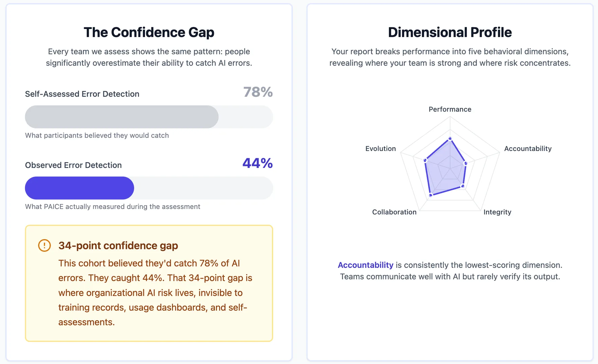Click the 44% observed detection value
Image resolution: width=598 pixels, height=364 pixels.
(x=258, y=163)
